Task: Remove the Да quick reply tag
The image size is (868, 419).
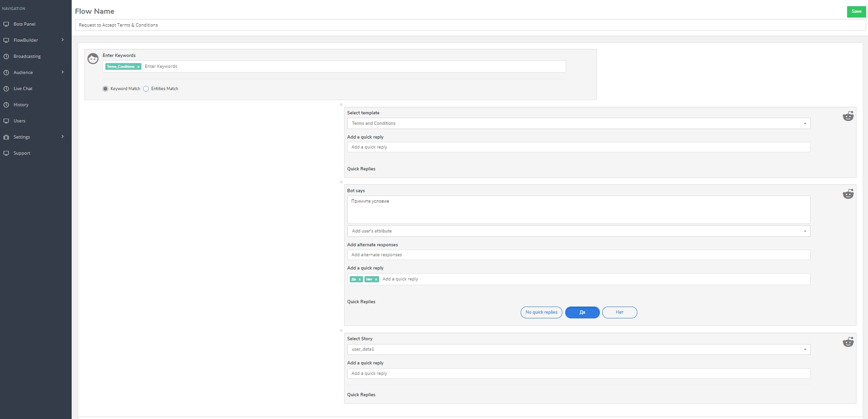Action: pyautogui.click(x=360, y=279)
